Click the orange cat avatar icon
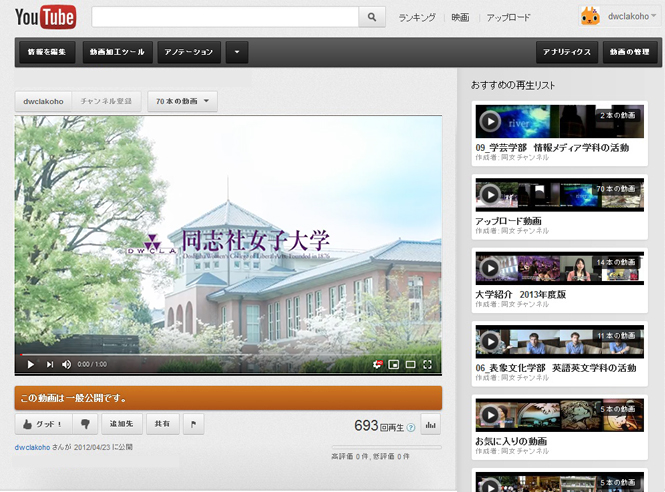The width and height of the screenshot is (665, 492). click(590, 17)
